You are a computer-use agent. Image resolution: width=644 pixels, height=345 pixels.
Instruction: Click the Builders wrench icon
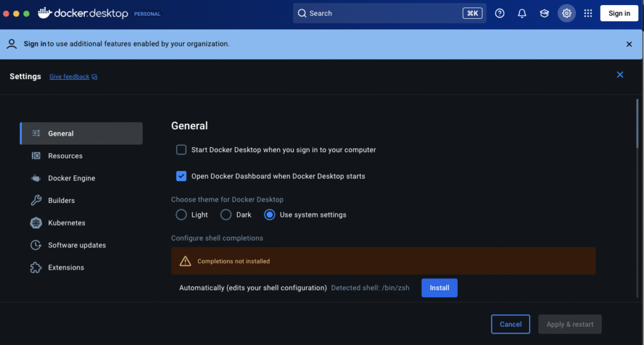pyautogui.click(x=36, y=200)
